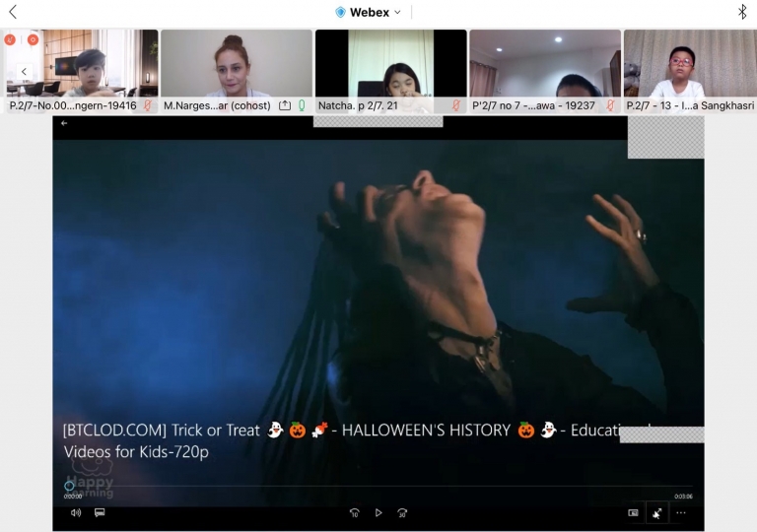The image size is (757, 532).
Task: Click name label M.Narges...ar (cohost)
Action: click(217, 105)
